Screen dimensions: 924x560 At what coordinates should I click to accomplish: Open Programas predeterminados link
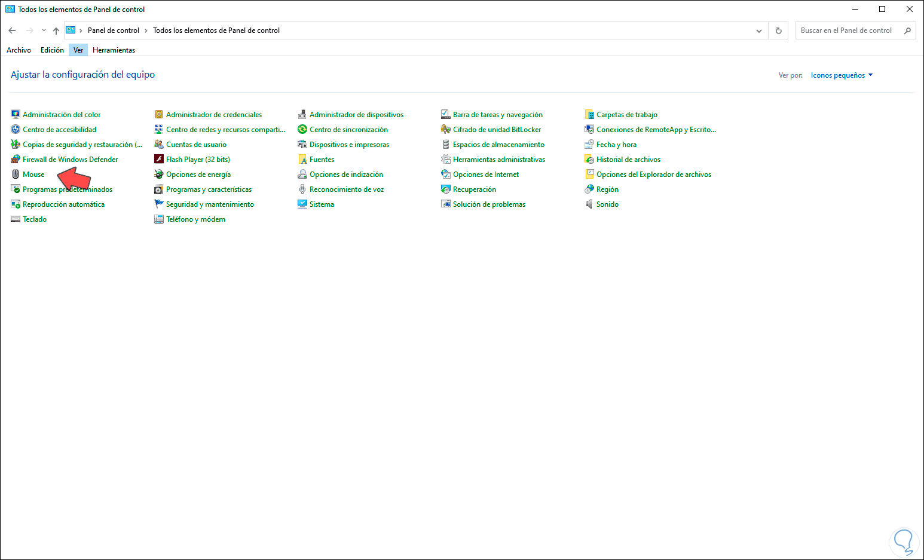(68, 189)
